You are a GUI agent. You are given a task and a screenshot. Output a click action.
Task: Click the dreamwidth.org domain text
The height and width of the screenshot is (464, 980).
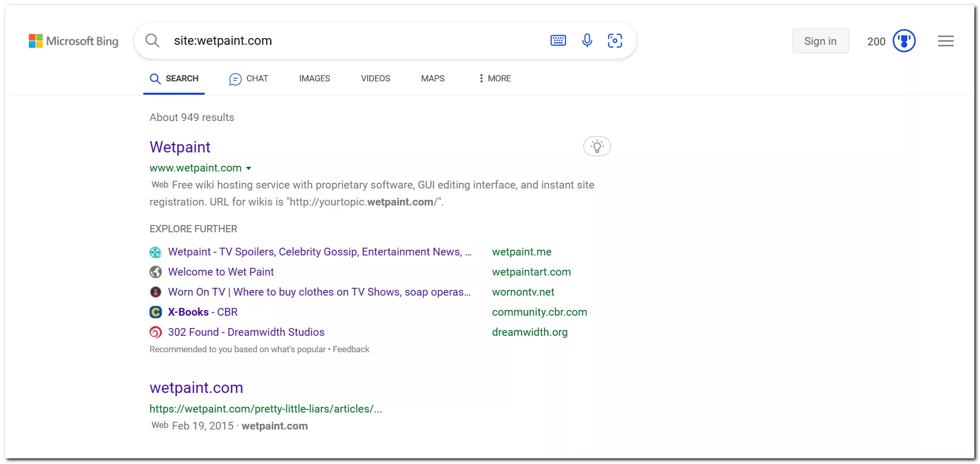(x=529, y=332)
